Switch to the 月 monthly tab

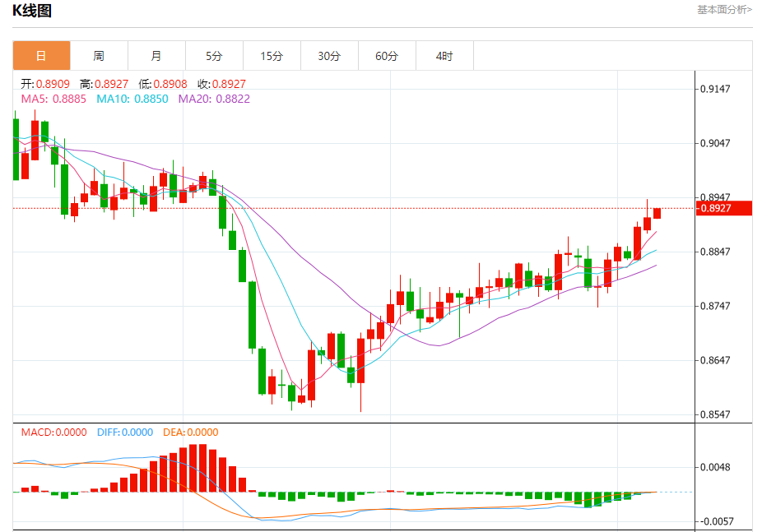[156, 56]
